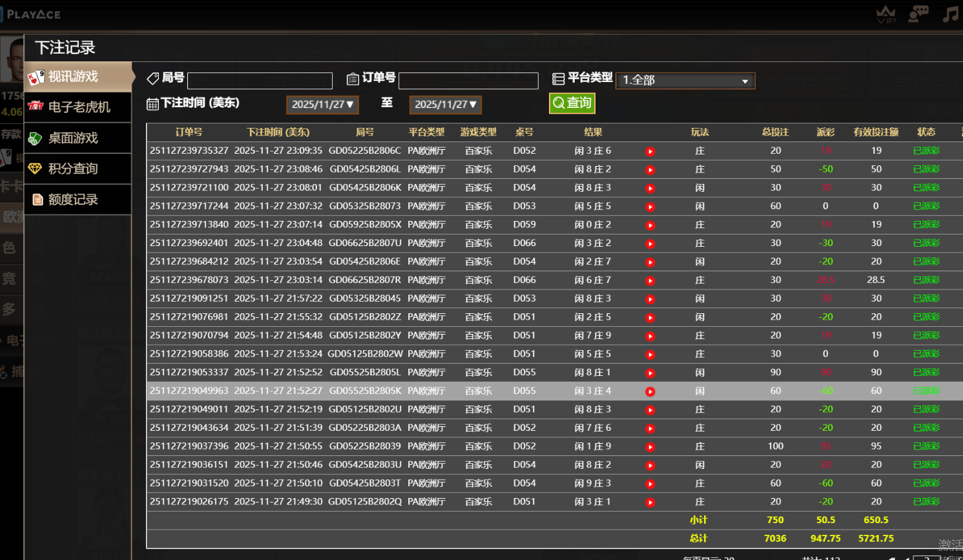963x560 pixels.
Task: Click replay icon for order 251127219037396
Action: click(x=650, y=447)
